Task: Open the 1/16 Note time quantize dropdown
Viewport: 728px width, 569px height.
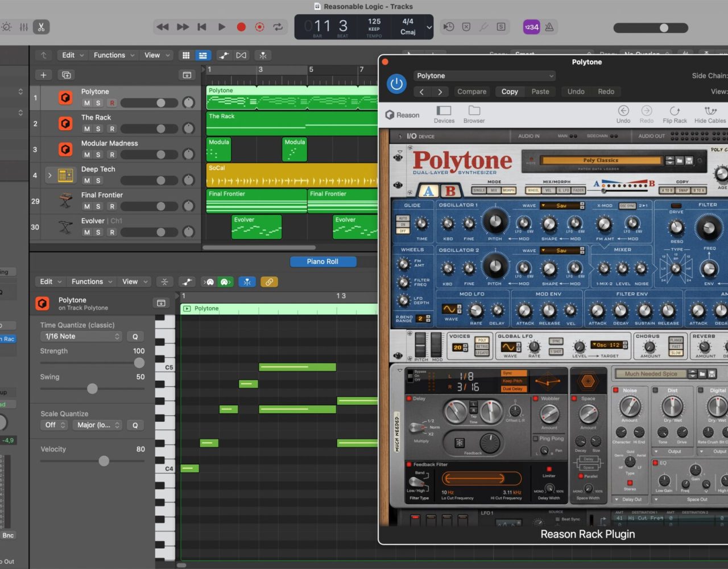Action: pos(81,336)
